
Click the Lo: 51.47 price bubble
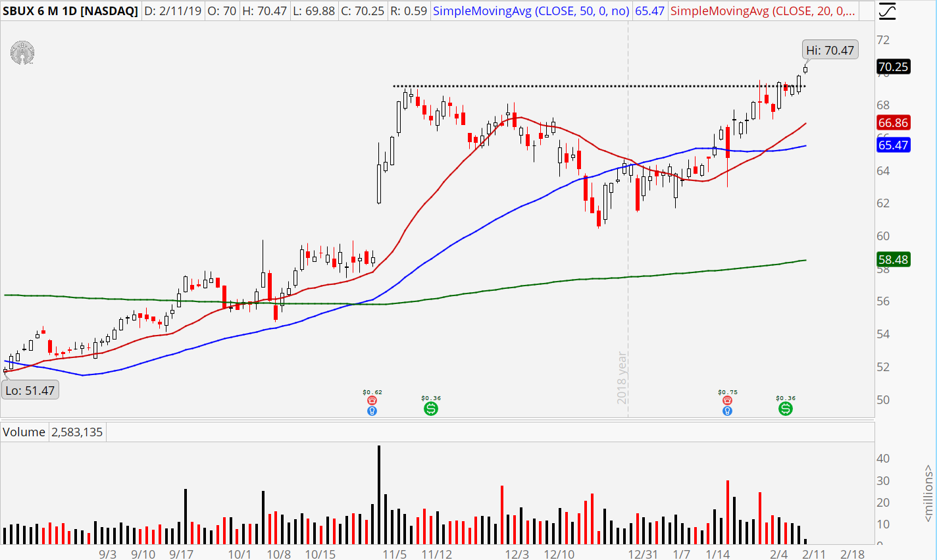tap(30, 390)
